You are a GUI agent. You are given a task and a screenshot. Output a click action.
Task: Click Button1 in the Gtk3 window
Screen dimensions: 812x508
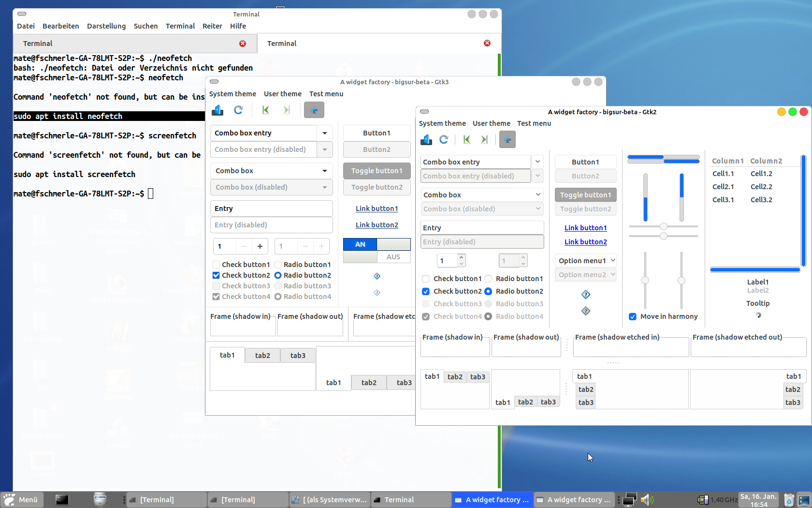tap(377, 133)
